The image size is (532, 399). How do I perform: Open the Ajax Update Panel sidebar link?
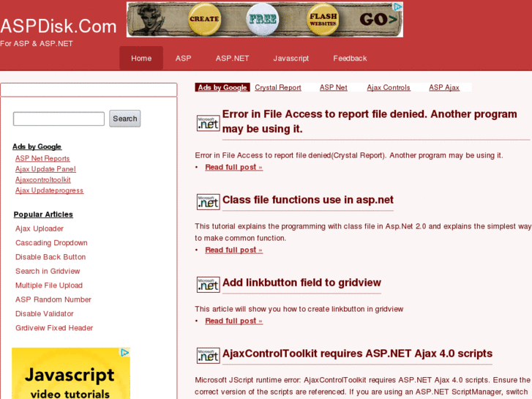pyautogui.click(x=45, y=169)
